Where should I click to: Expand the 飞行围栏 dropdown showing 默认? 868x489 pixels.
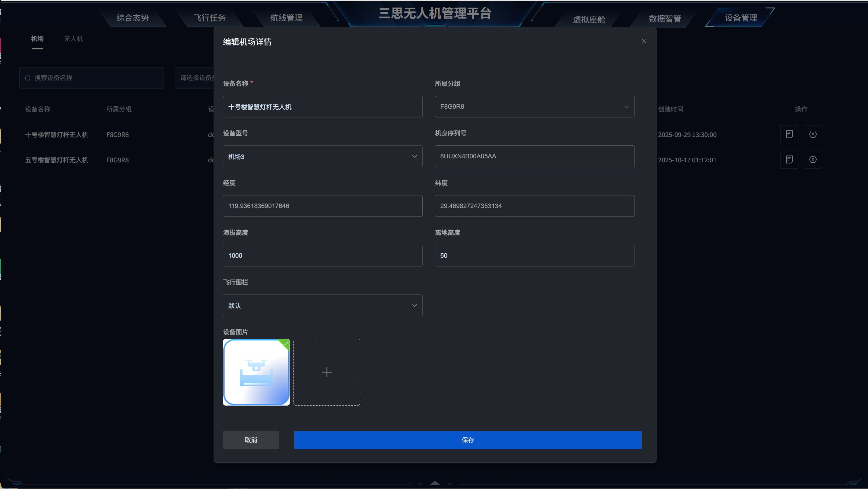322,305
